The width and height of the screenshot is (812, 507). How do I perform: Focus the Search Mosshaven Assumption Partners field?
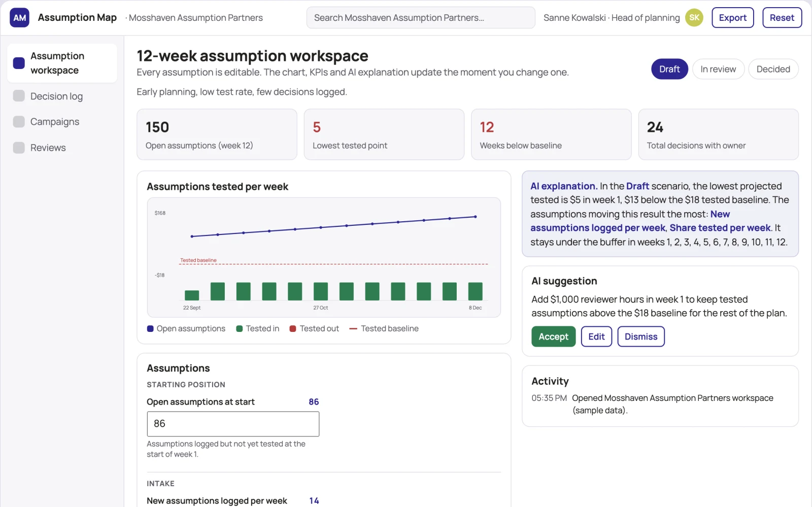point(421,18)
